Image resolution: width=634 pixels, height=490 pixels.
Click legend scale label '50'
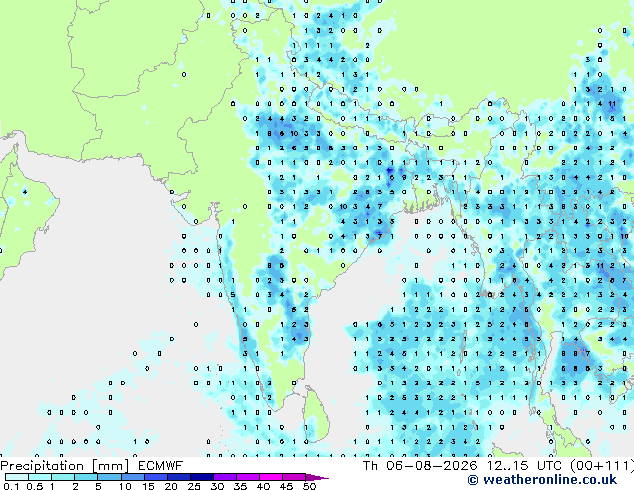(x=309, y=486)
